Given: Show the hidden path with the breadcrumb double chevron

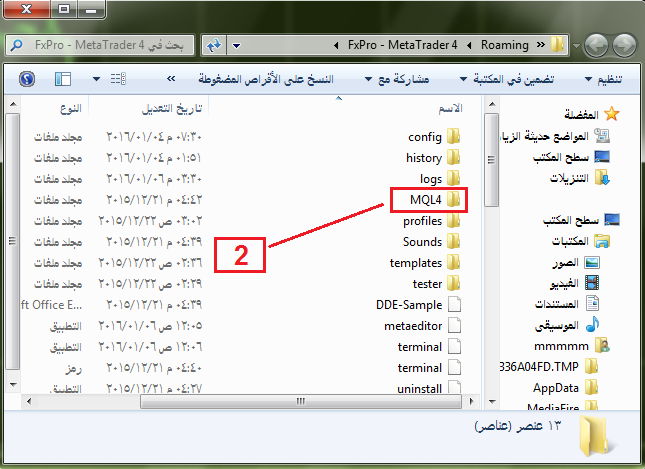Looking at the screenshot, I should (x=541, y=44).
